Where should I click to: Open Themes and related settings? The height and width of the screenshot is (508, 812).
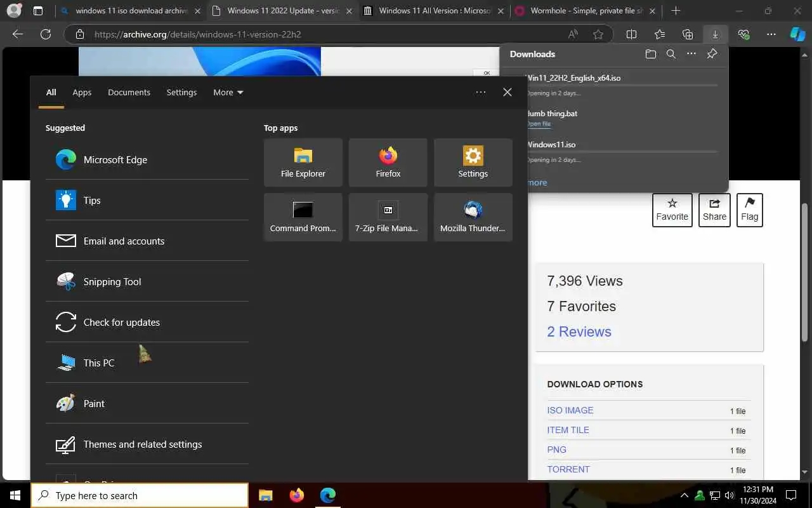[147, 444]
